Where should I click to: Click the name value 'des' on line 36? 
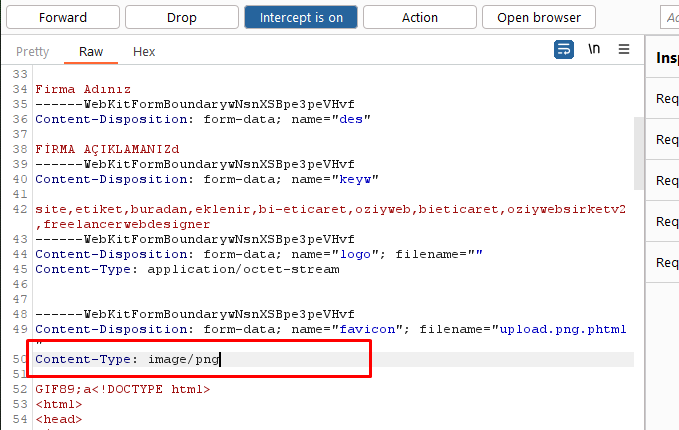(x=351, y=119)
